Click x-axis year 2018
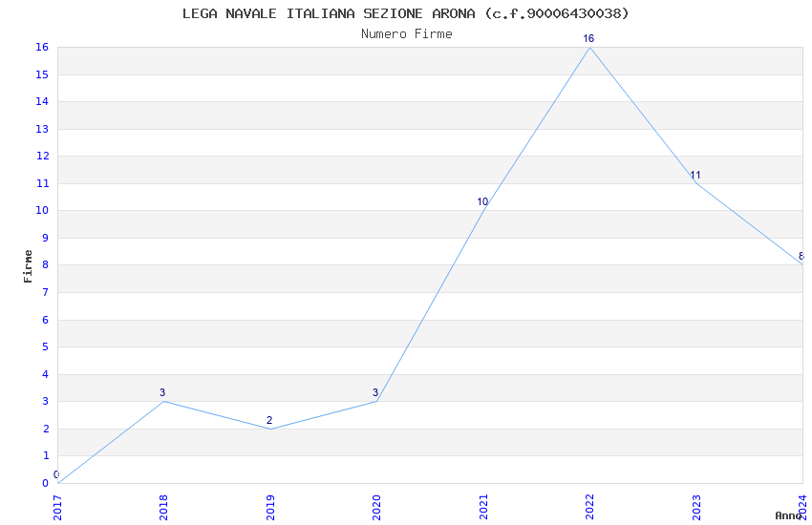The height and width of the screenshot is (525, 812). (163, 508)
